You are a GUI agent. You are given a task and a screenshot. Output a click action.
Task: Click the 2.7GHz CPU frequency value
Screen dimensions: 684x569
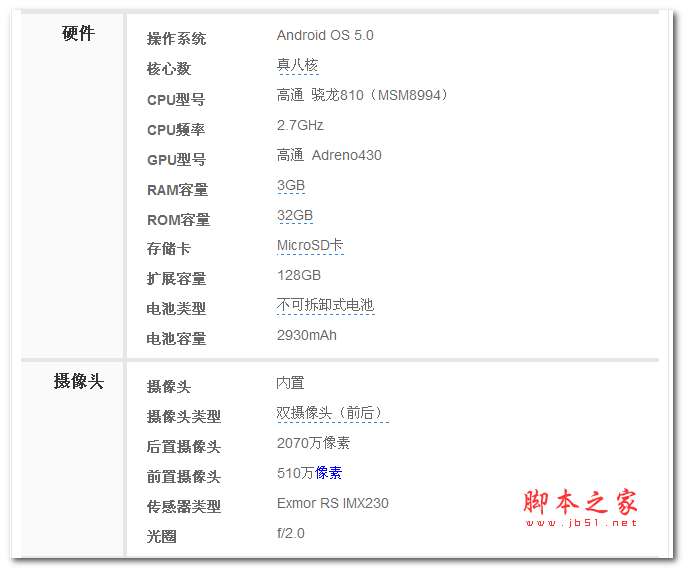coord(300,126)
